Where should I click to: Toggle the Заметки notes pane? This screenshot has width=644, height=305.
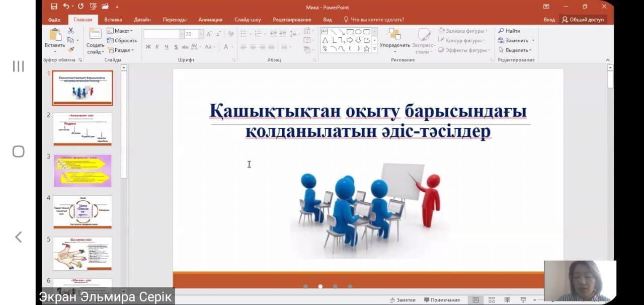click(x=403, y=299)
